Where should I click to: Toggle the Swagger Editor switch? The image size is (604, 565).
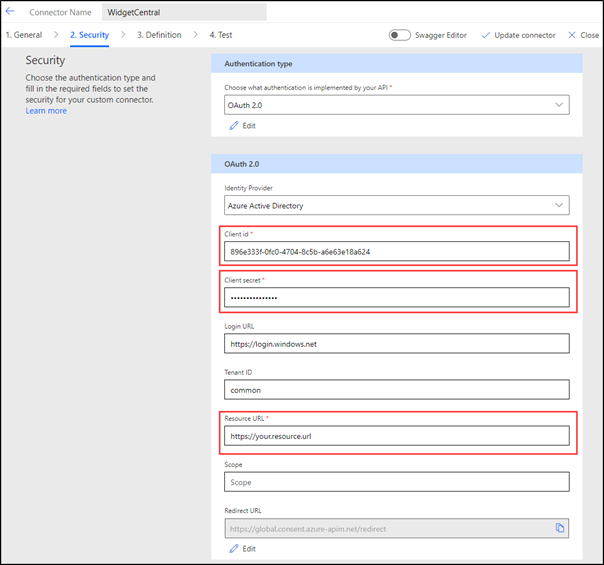coord(399,35)
